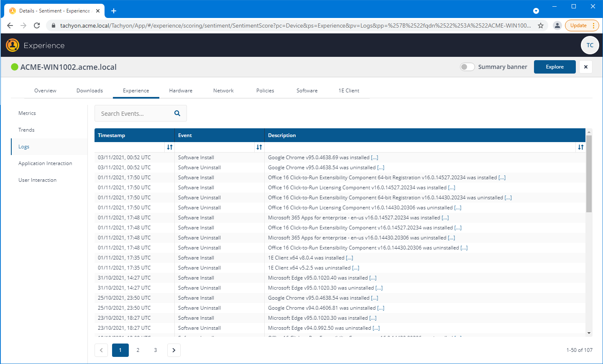Open Application Interaction side menu item

45,163
